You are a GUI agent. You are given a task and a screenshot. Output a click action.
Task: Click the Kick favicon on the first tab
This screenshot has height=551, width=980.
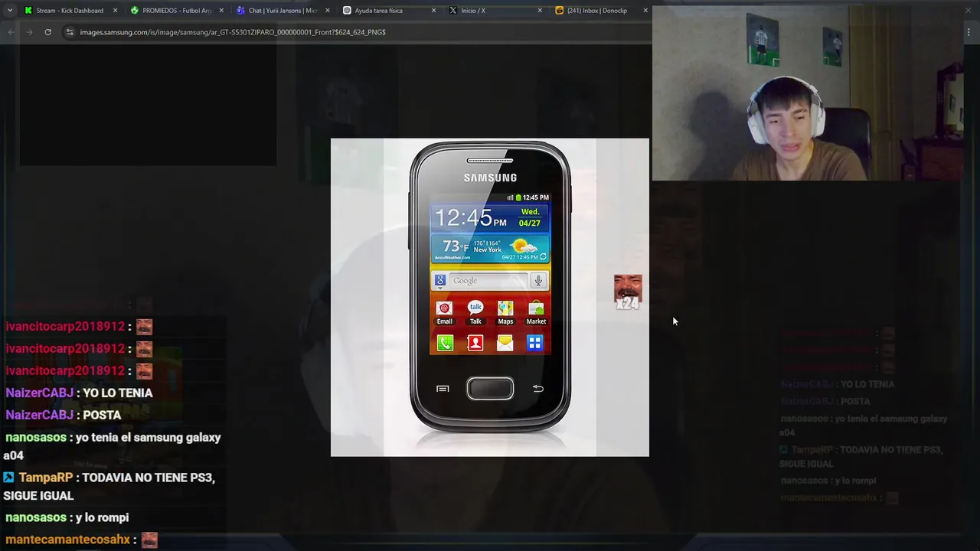coord(28,11)
